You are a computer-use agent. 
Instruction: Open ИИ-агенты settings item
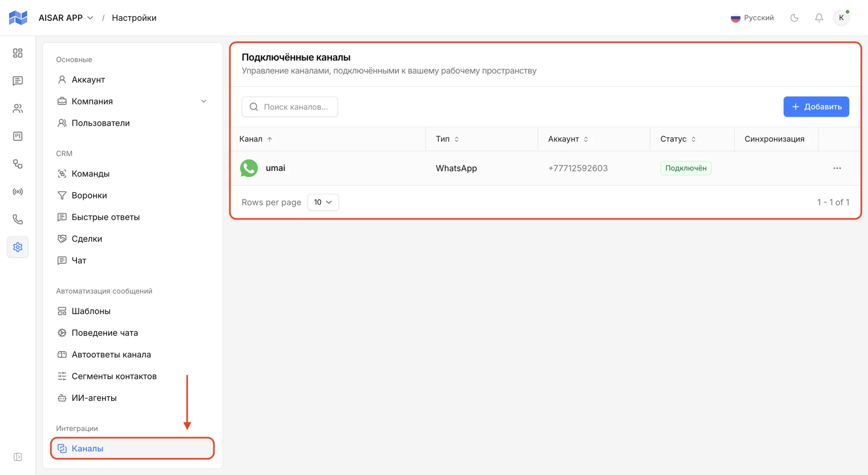coord(132,398)
